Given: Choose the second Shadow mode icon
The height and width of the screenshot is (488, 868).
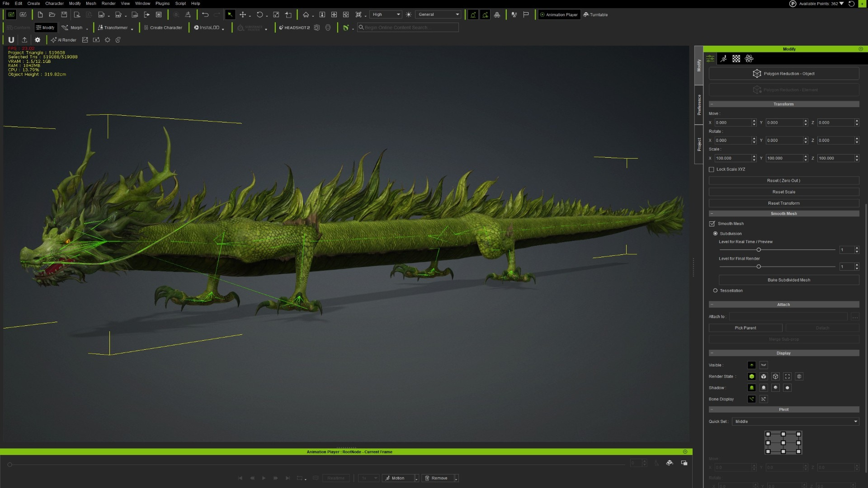Looking at the screenshot, I should pyautogui.click(x=764, y=388).
